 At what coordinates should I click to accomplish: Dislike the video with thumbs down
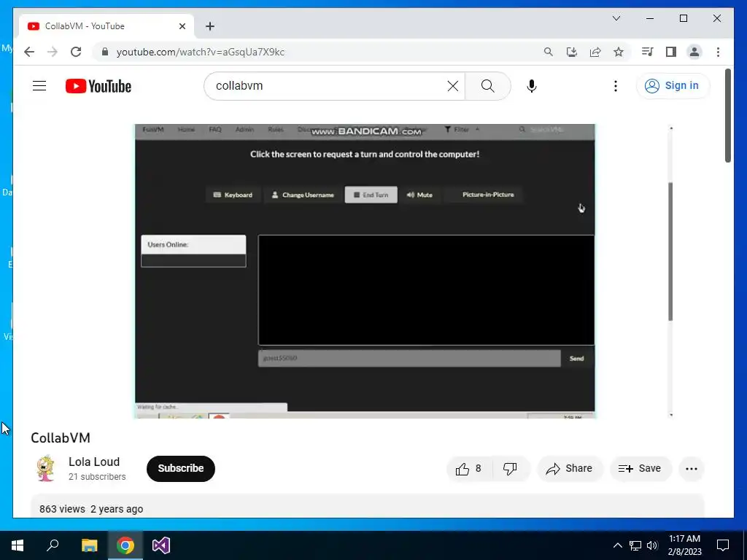[511, 469]
